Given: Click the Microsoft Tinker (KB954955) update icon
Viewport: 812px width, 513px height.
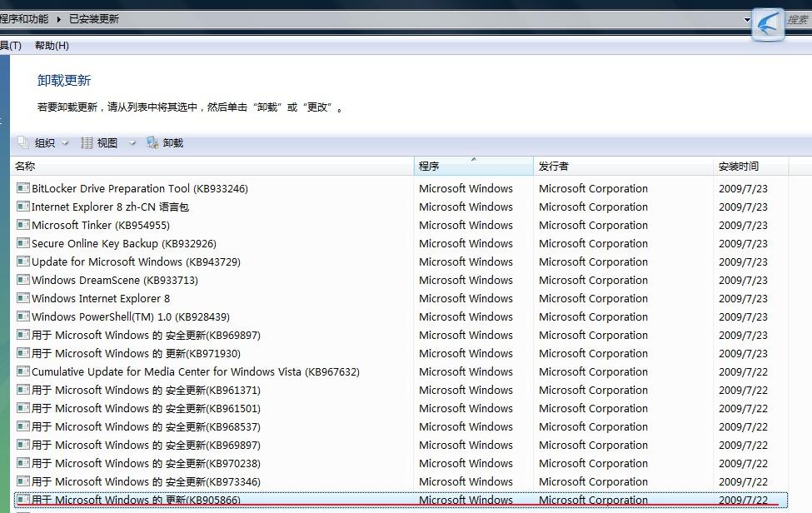Looking at the screenshot, I should [22, 225].
